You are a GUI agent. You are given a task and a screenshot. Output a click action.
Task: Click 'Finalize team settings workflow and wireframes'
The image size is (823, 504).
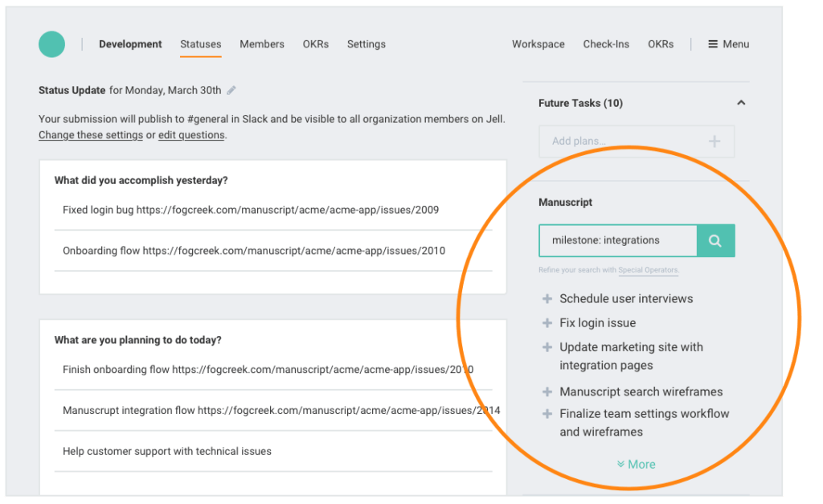(644, 423)
